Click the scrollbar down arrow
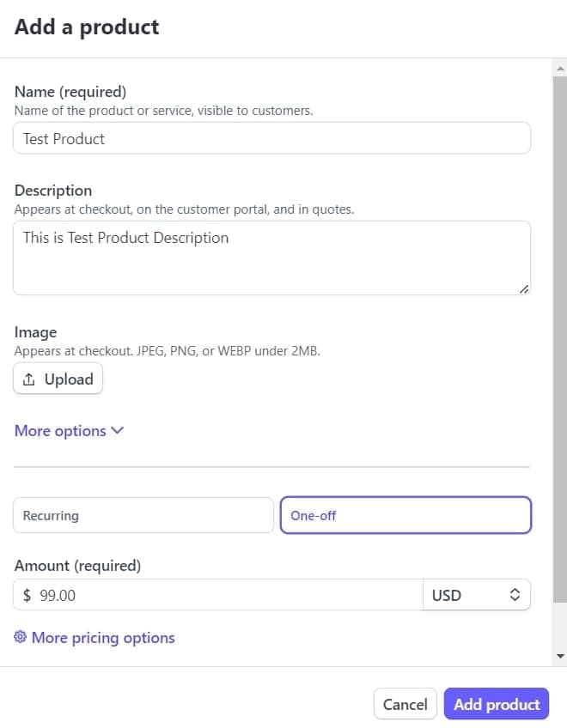 click(x=560, y=657)
